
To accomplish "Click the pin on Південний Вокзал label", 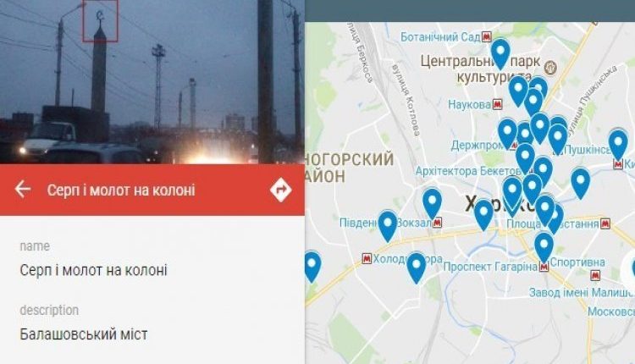I will pos(388,226).
